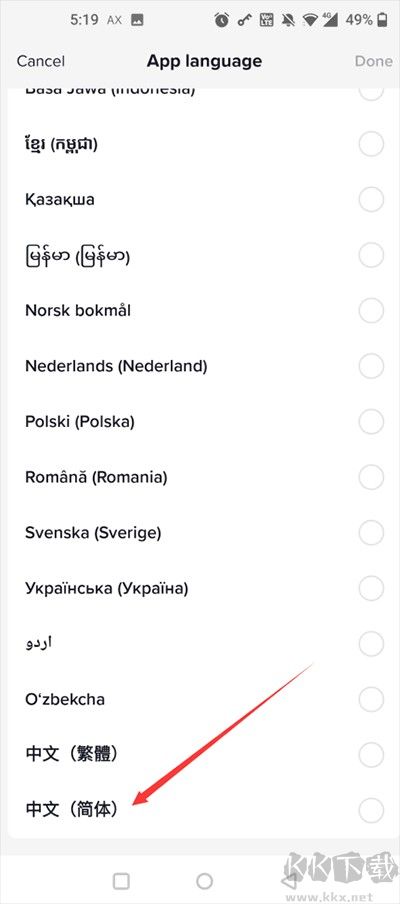Viewport: 400px width, 904px height.
Task: Select the Norsk bokmål radio button
Action: pyautogui.click(x=371, y=311)
